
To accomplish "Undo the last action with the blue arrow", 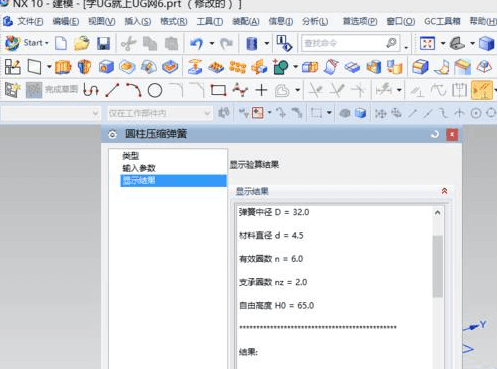I will [x=197, y=43].
